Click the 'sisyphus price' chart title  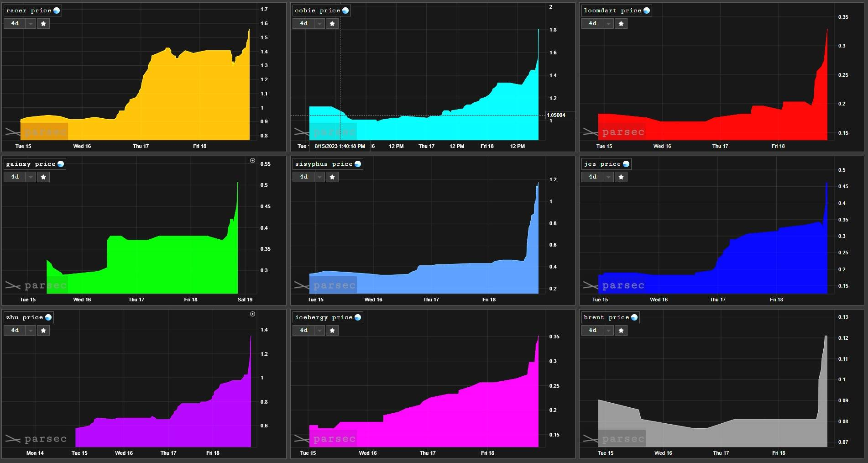click(x=324, y=164)
